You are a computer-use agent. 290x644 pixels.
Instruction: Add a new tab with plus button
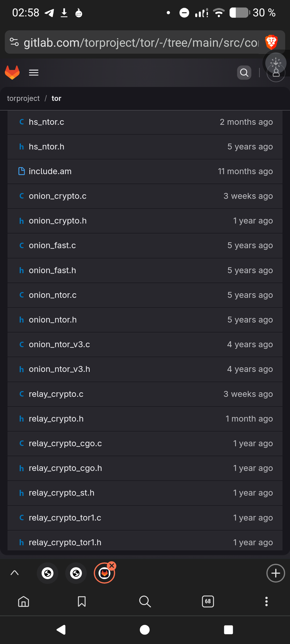coord(275,573)
